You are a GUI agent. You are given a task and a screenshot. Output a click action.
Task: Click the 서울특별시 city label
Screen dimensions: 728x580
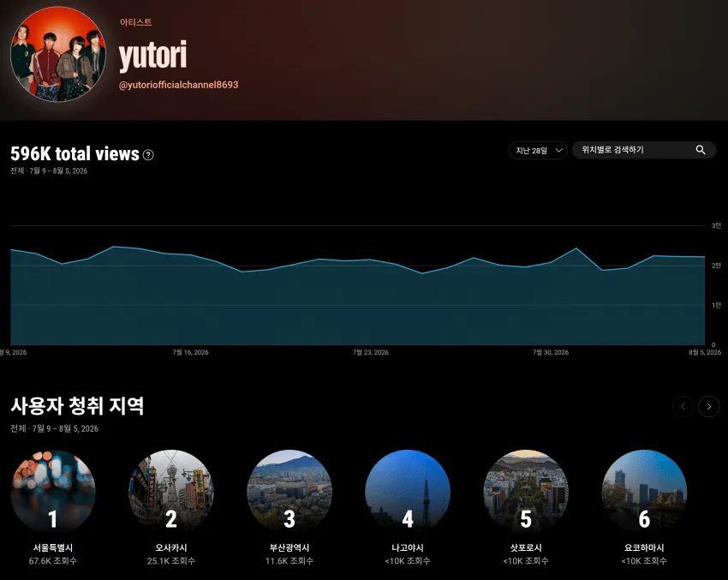click(x=53, y=548)
